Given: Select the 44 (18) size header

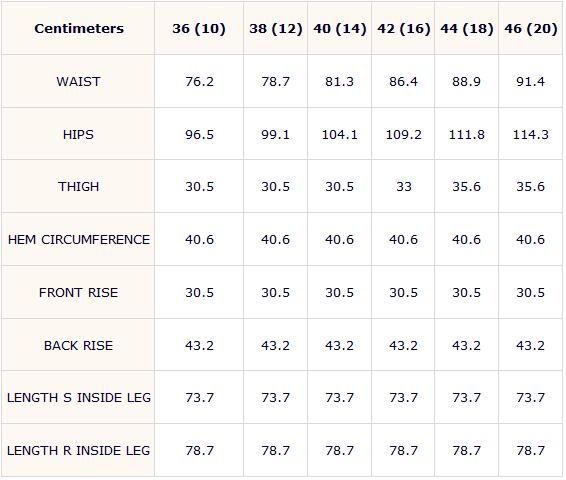Looking at the screenshot, I should coord(466,29).
